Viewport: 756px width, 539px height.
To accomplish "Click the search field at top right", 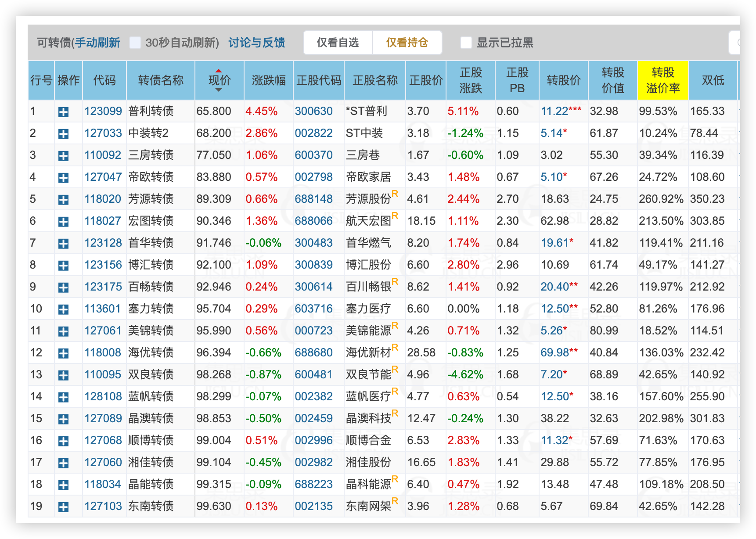I will (735, 43).
